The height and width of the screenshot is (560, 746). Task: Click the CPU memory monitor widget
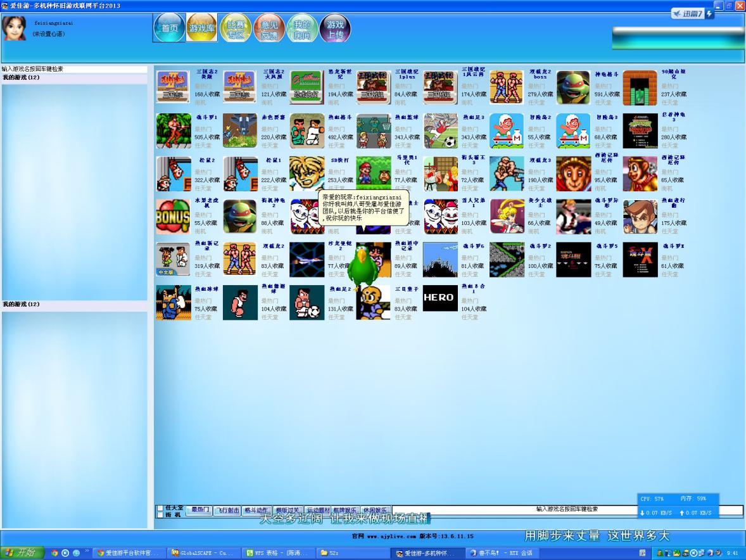[x=678, y=506]
